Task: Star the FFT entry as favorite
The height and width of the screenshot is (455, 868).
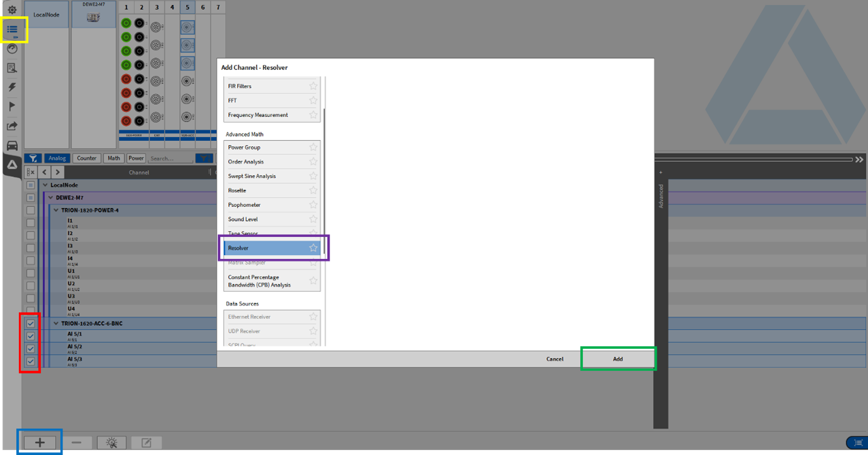Action: 313,101
